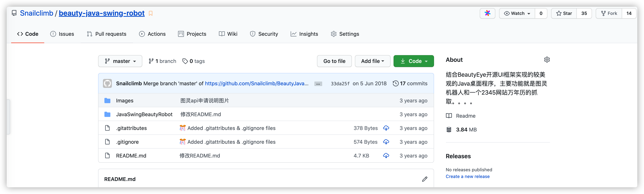This screenshot has height=194, width=644.
Task: Click the '4.7 KB' file size text
Action: click(361, 156)
